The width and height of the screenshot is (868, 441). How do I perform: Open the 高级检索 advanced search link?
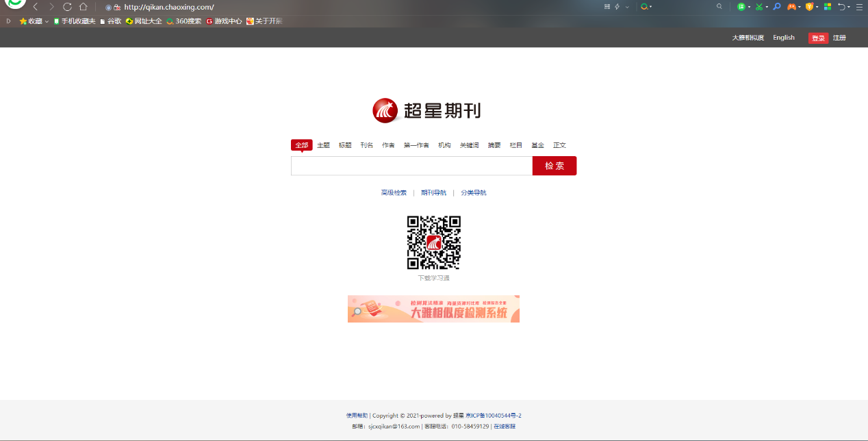[x=394, y=193]
